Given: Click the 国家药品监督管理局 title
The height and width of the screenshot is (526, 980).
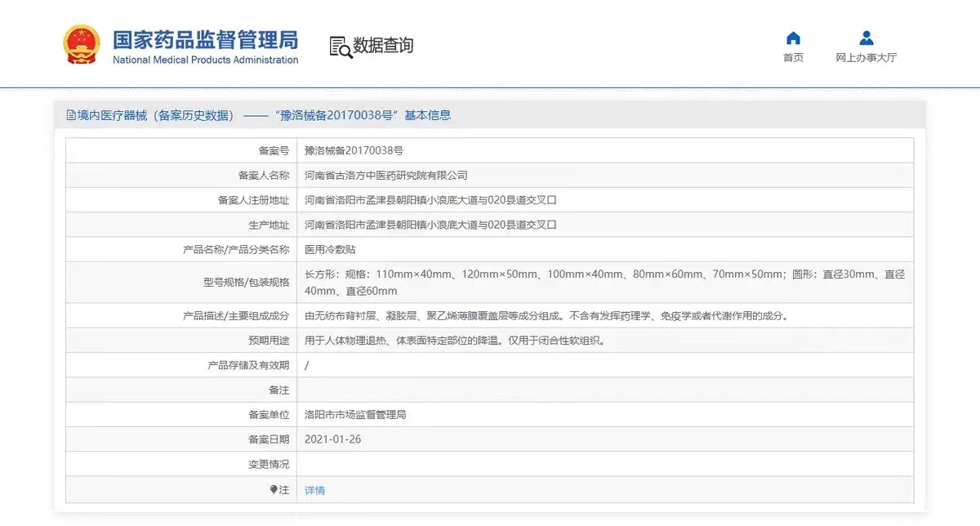Looking at the screenshot, I should pos(205,39).
